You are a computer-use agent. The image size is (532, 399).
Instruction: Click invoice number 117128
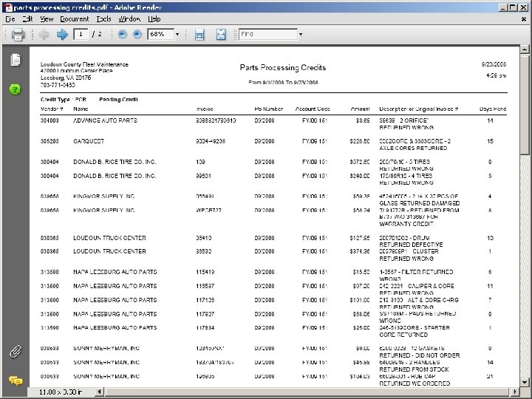coord(205,300)
